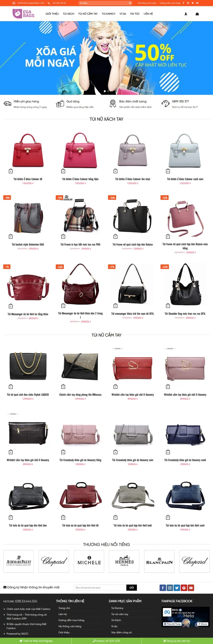This screenshot has width=213, height=644.
Task: Click the blue Twitter icon above footer
Action: (x=177, y=588)
